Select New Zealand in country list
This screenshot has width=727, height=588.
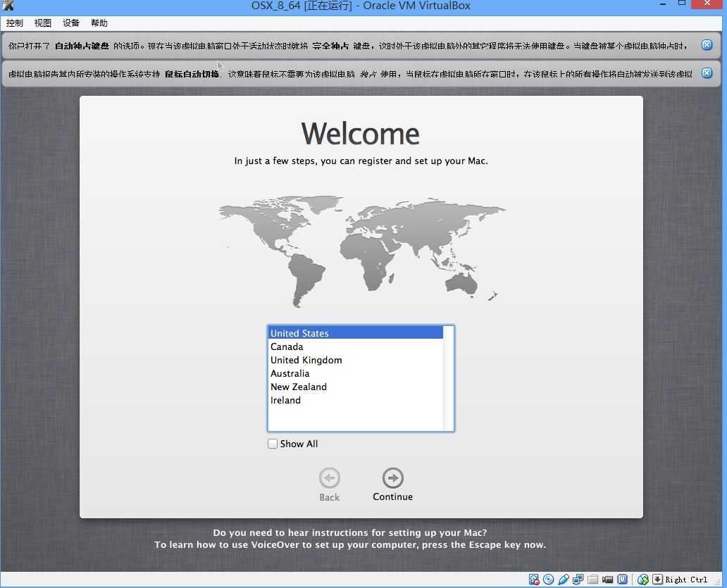(x=356, y=387)
